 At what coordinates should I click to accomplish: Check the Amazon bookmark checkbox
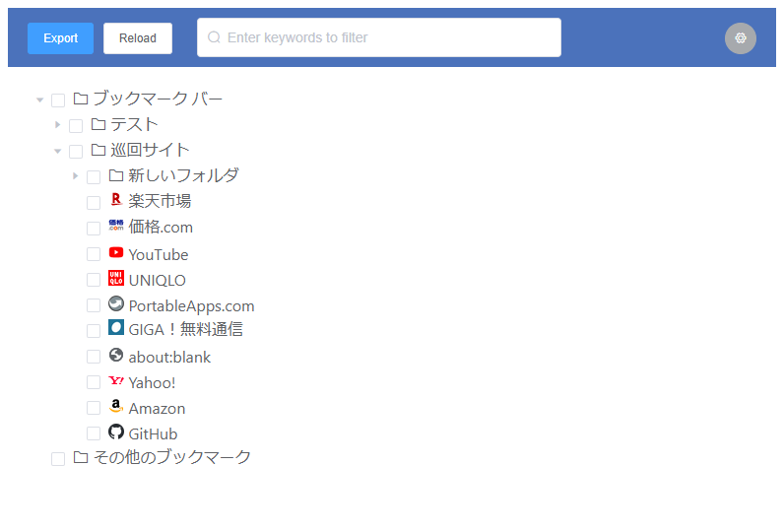point(94,408)
